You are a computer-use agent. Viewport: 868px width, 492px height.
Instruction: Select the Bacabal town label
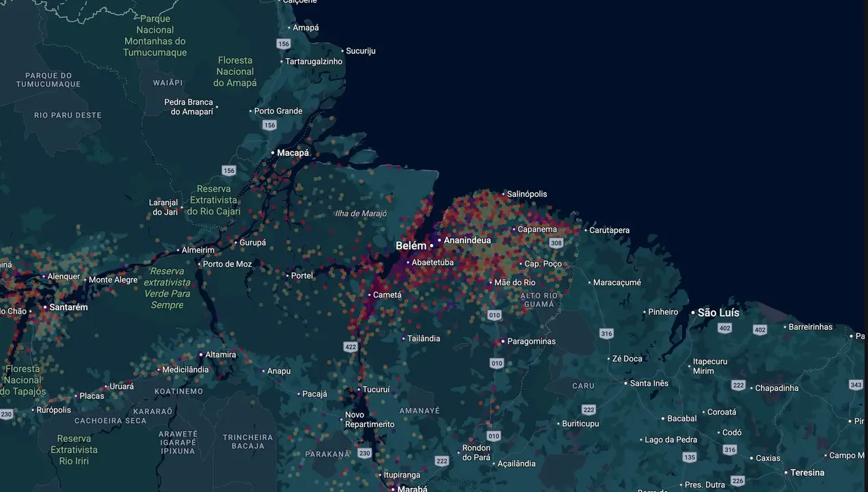click(x=682, y=419)
